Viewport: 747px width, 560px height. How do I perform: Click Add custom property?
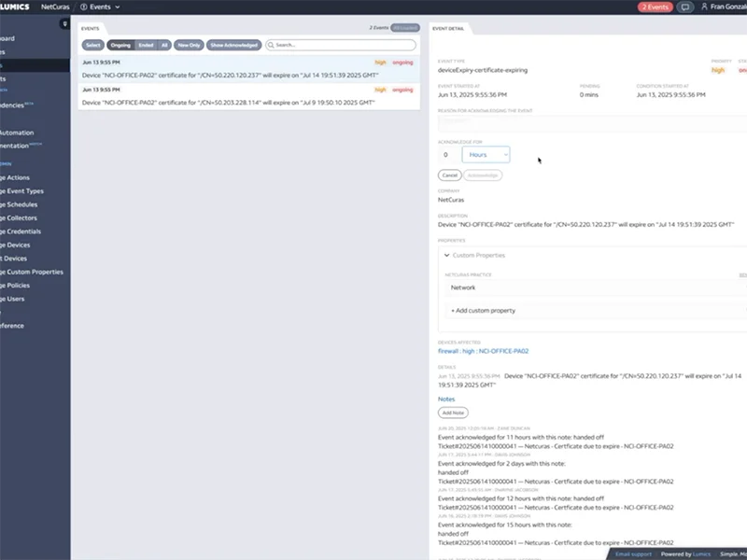point(483,311)
